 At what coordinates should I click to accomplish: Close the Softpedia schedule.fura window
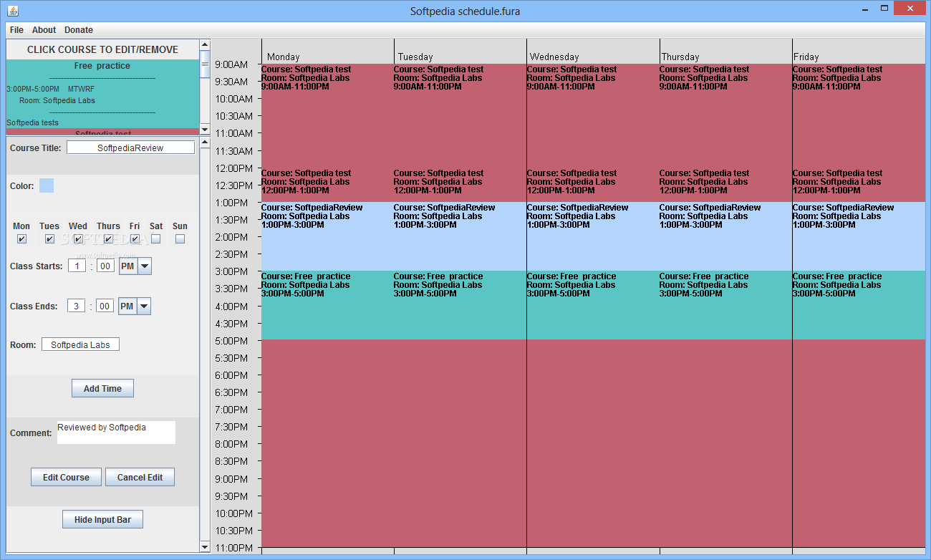pos(911,9)
